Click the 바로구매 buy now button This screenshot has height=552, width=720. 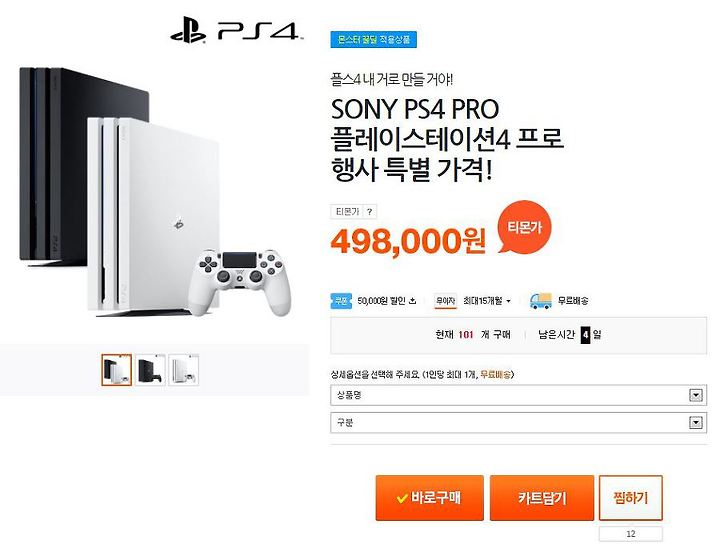click(429, 498)
